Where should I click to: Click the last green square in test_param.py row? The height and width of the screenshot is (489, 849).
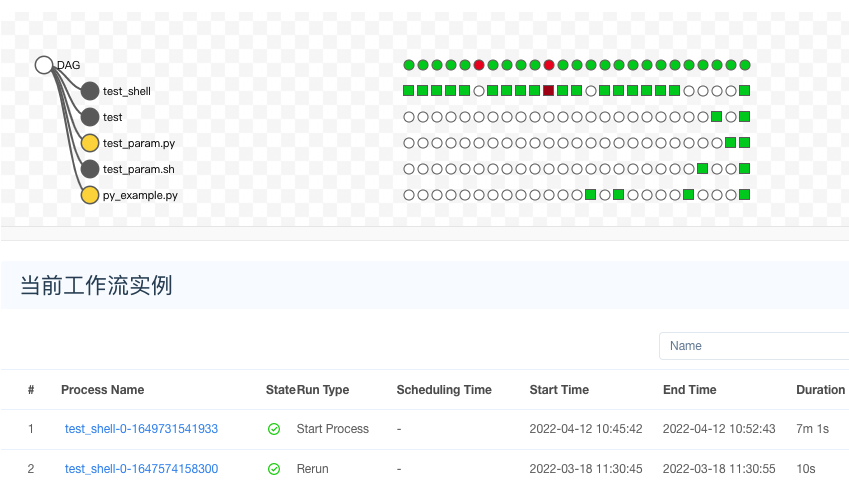(744, 142)
